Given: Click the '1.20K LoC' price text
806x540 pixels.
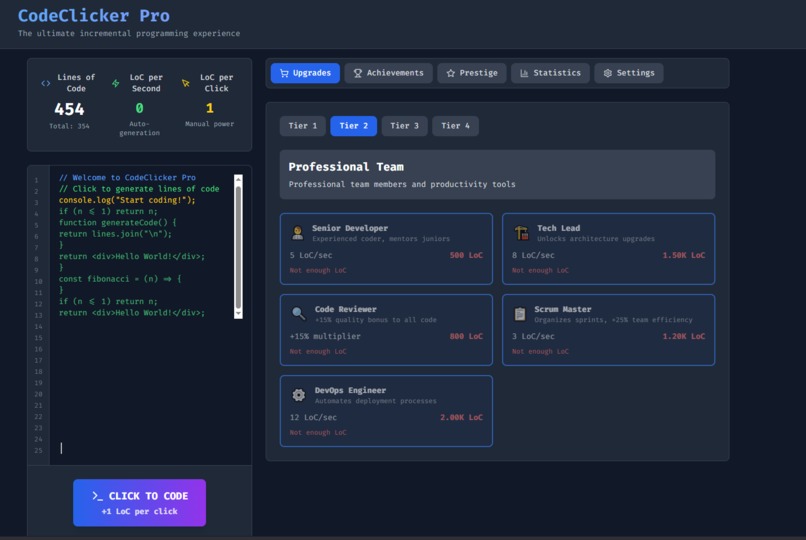Looking at the screenshot, I should (x=684, y=337).
